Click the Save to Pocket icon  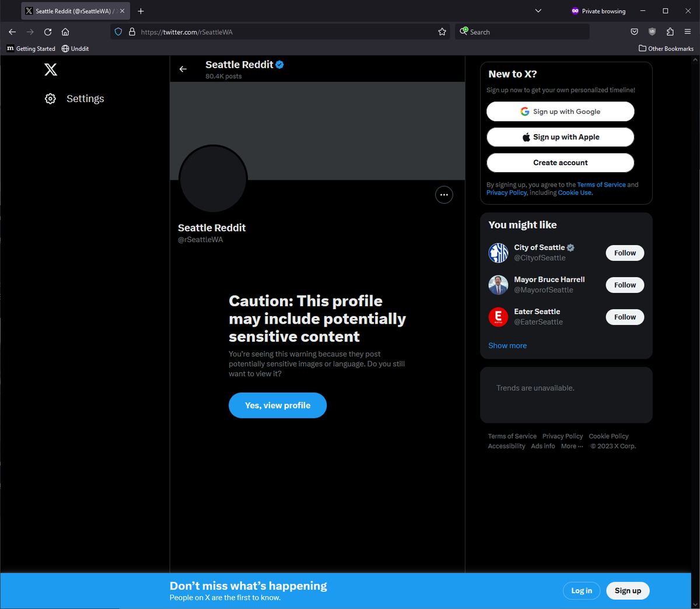(x=635, y=32)
